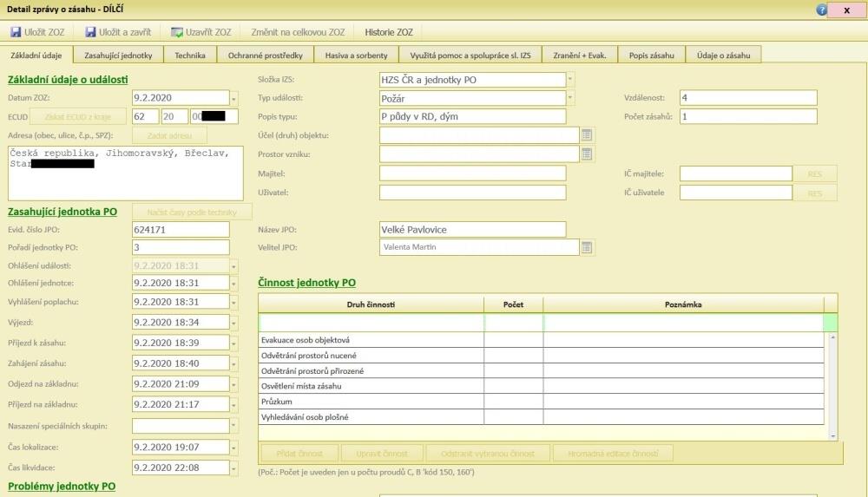Select the Využitá pomoc a spolupráce sl. IZS tab
The width and height of the screenshot is (868, 497).
470,56
